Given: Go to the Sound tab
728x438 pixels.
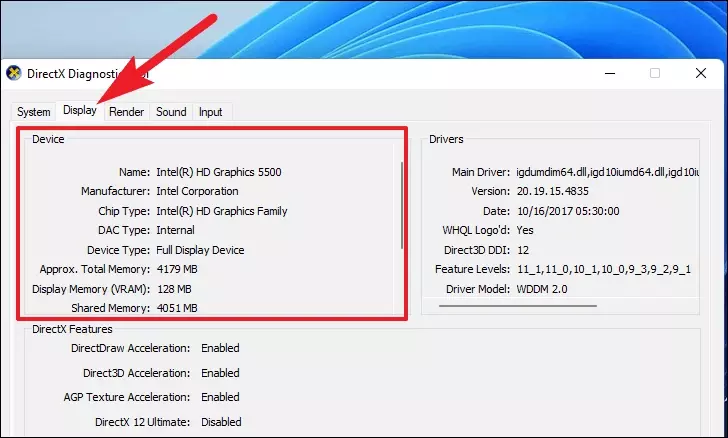Looking at the screenshot, I should point(171,112).
